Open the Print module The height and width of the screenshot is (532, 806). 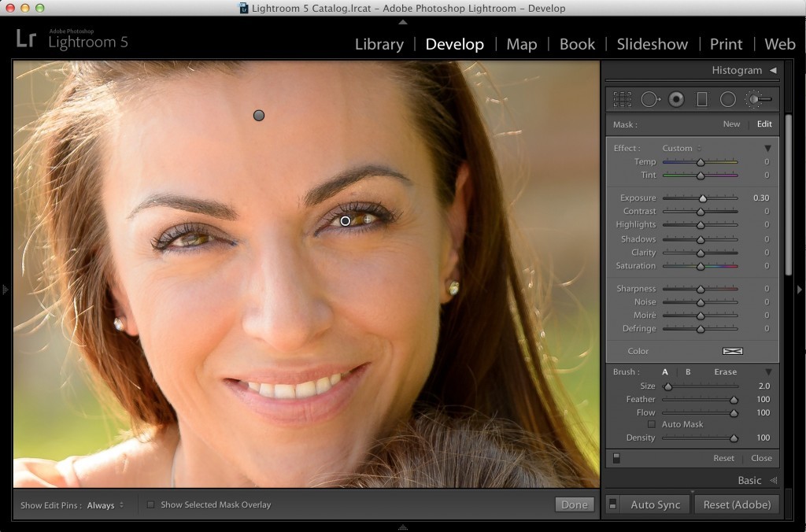point(726,44)
